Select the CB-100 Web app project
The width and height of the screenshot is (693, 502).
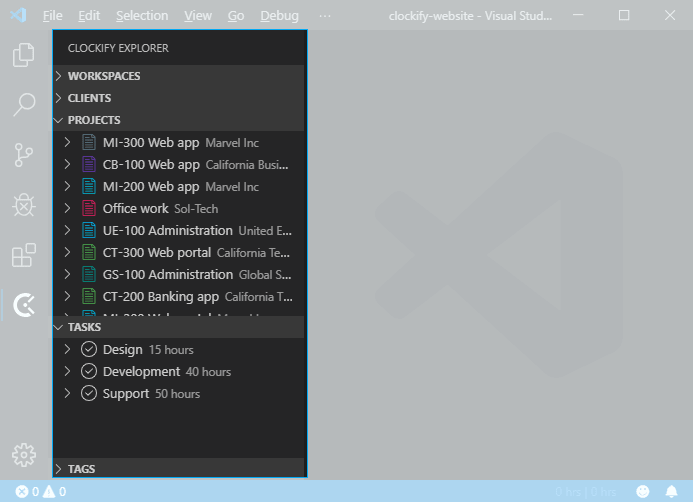[x=179, y=164]
